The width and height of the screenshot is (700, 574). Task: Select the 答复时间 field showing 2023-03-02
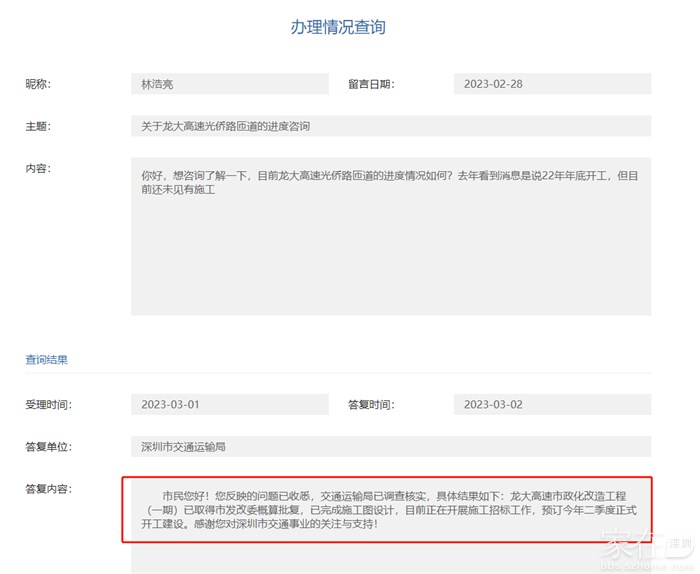[551, 405]
